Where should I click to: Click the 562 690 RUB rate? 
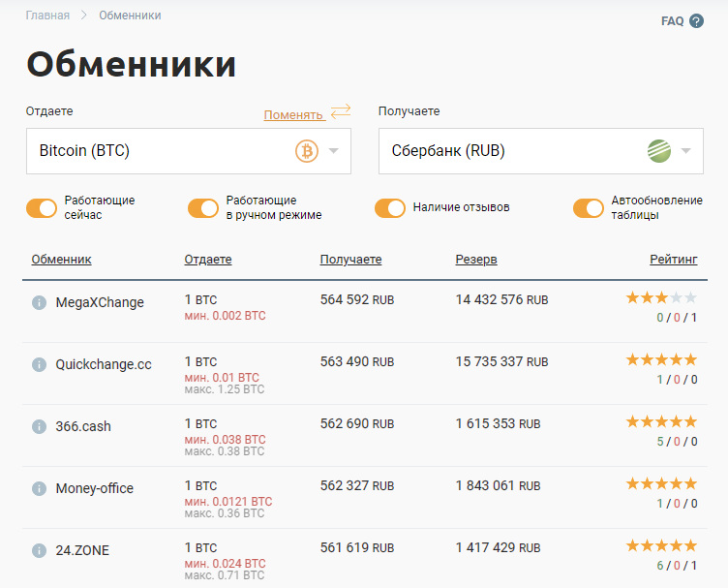pyautogui.click(x=357, y=423)
